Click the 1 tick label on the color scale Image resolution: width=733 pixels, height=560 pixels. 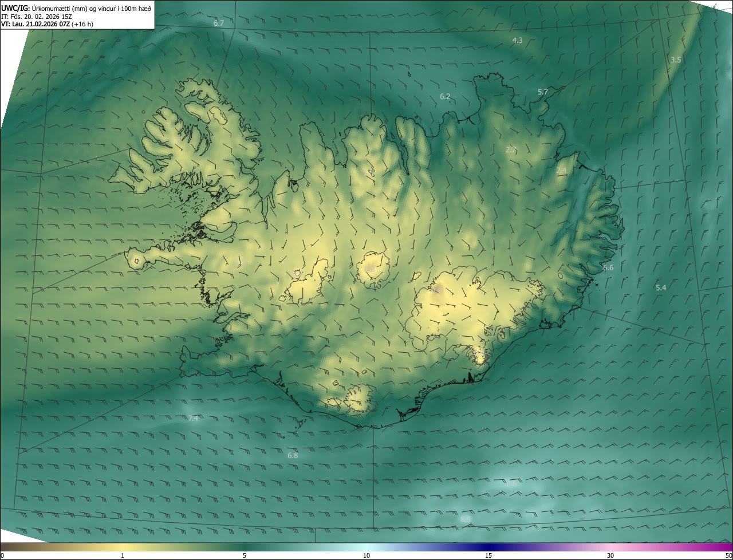pyautogui.click(x=123, y=555)
